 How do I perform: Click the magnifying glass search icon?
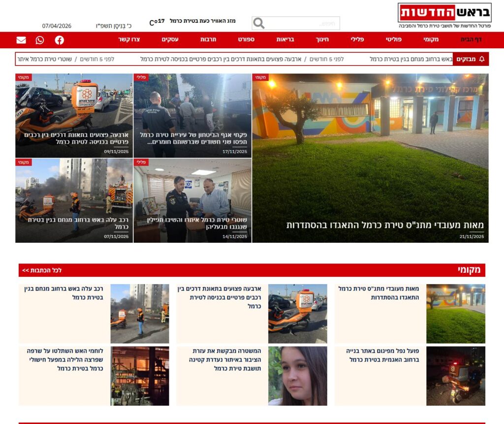[x=259, y=23]
